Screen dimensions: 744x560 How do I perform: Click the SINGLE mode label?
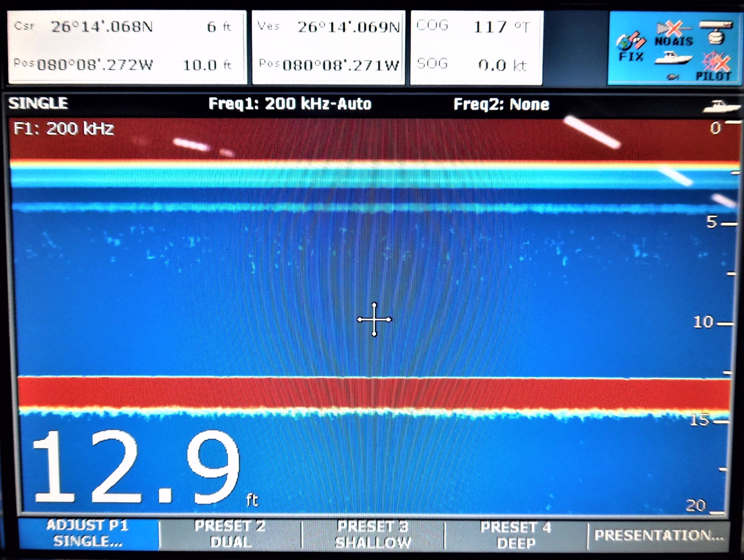click(x=38, y=103)
